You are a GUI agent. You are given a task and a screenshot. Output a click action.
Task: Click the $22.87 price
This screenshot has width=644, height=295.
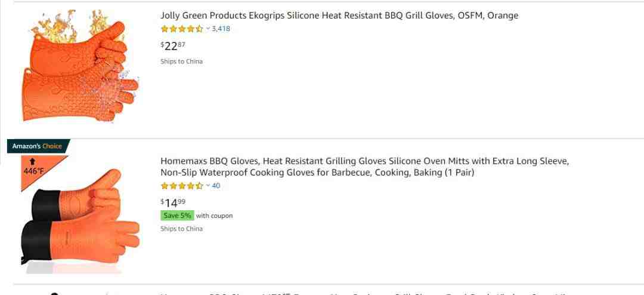[x=173, y=45]
